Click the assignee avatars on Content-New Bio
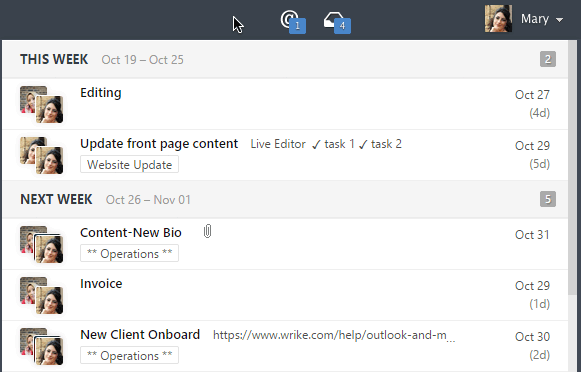 [42, 244]
